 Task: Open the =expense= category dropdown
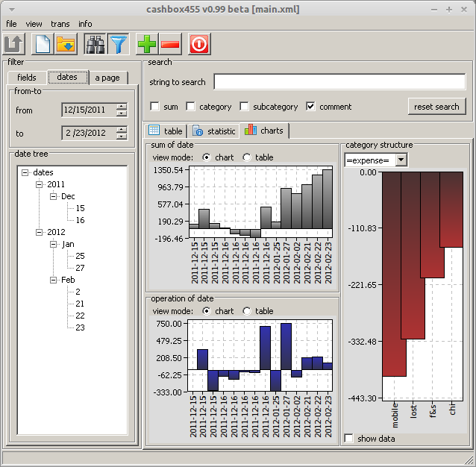[401, 160]
